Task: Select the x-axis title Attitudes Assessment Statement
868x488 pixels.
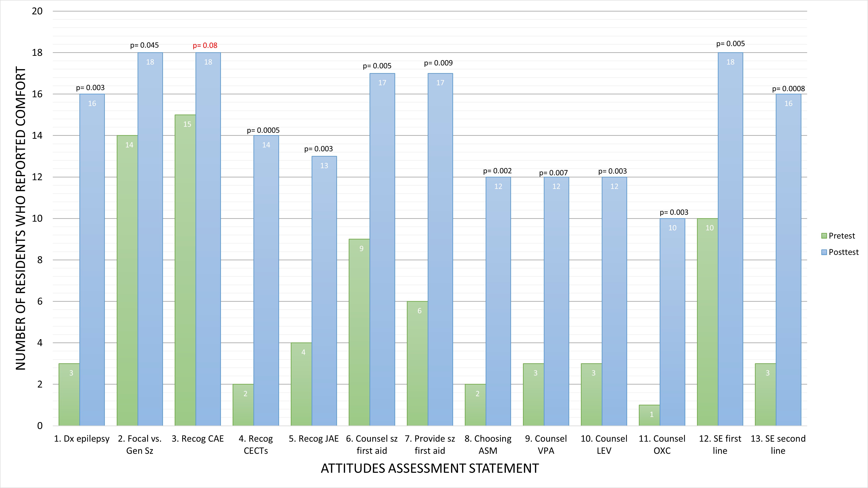Action: 430,468
